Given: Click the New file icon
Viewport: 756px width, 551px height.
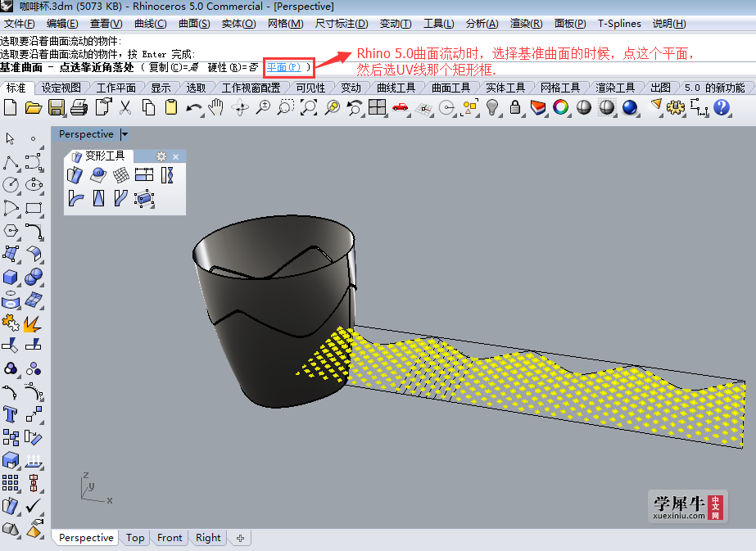Looking at the screenshot, I should pos(10,107).
